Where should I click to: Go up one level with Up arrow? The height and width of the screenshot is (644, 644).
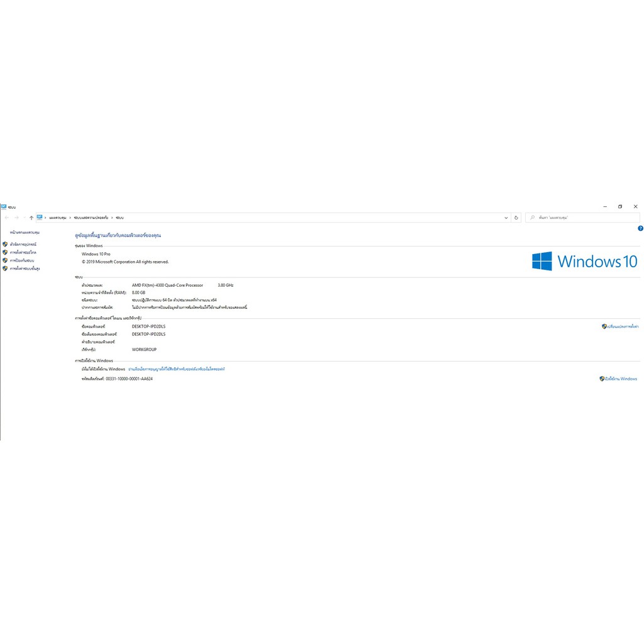coord(31,218)
